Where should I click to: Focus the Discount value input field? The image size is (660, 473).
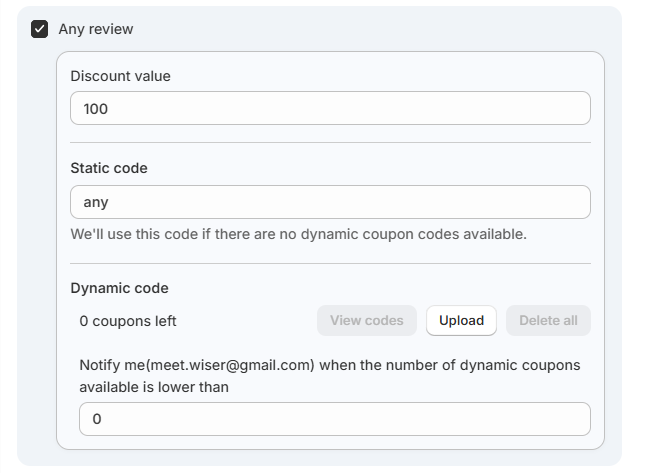click(x=330, y=108)
